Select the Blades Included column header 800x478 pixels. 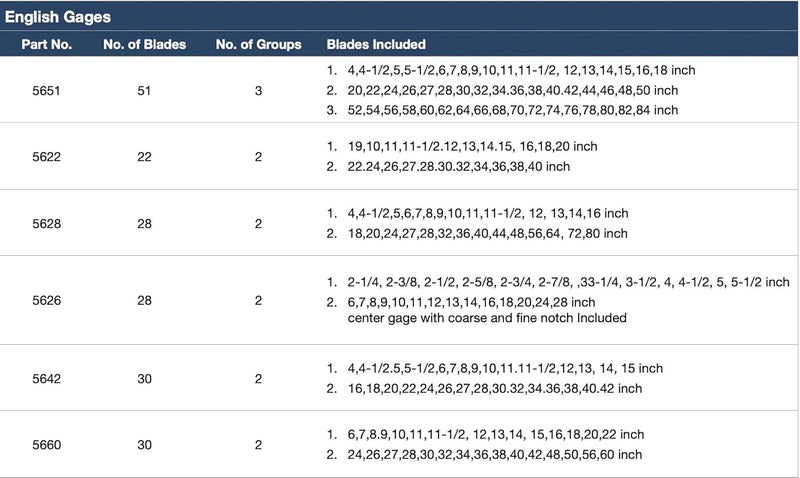pos(376,44)
